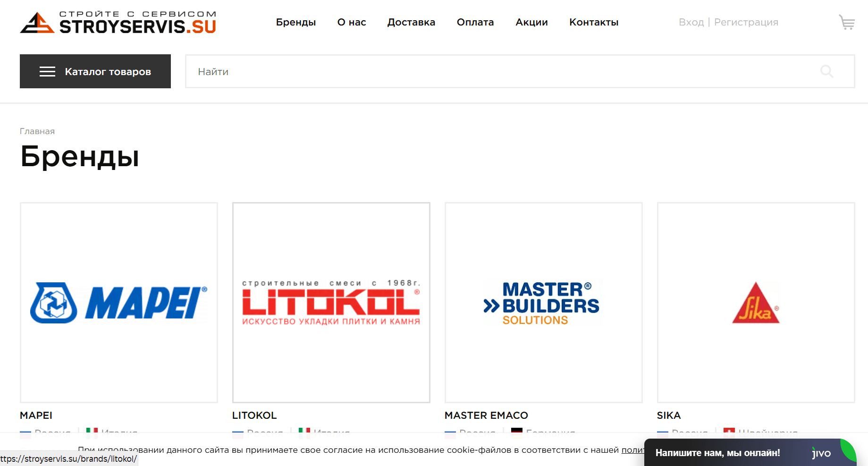Click the LITOKOL brand name link
The image size is (868, 466).
[254, 415]
